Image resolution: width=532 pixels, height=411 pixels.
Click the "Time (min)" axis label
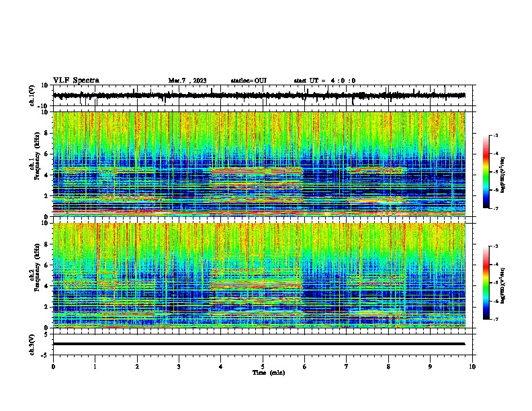269,373
